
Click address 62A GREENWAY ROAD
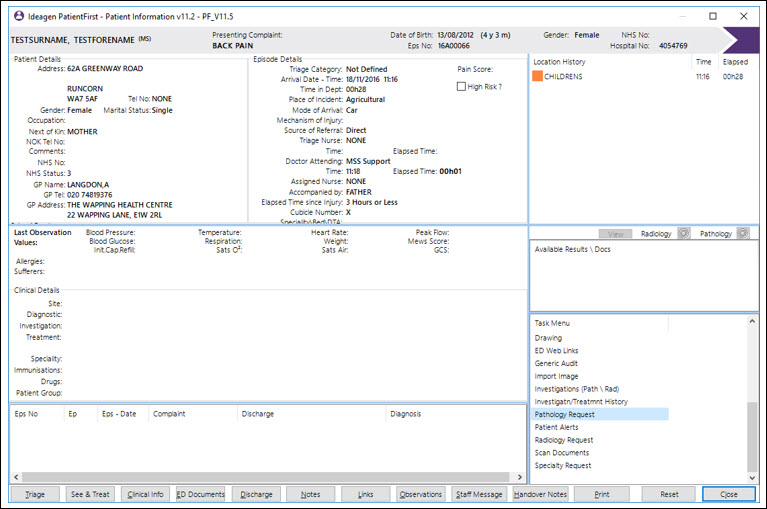105,68
